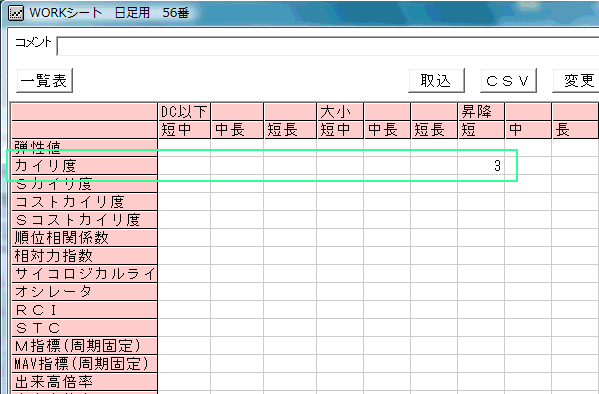
Task: Select the 中 column subheader
Action: click(x=528, y=130)
